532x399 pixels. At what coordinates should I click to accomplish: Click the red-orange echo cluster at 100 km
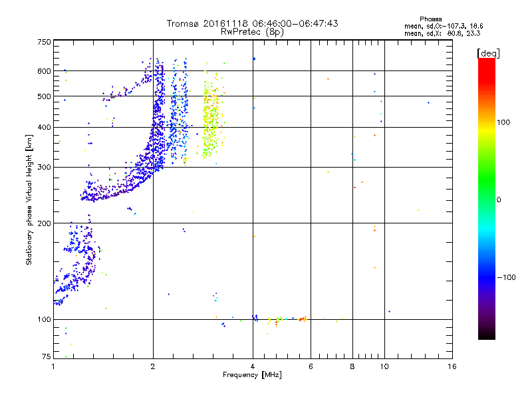(303, 319)
